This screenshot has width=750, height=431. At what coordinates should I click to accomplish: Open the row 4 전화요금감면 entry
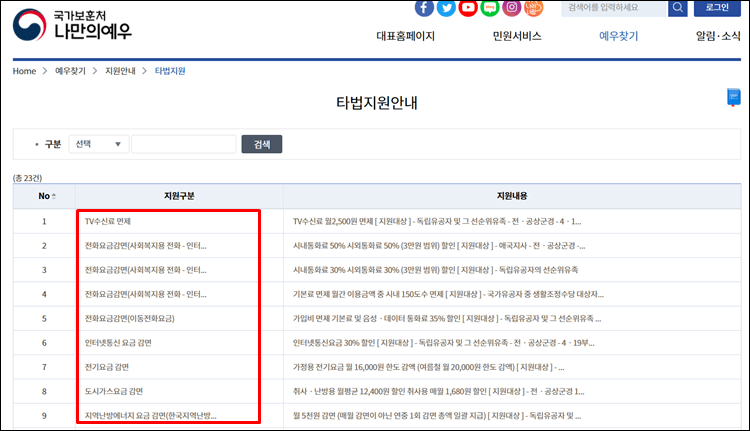point(145,294)
